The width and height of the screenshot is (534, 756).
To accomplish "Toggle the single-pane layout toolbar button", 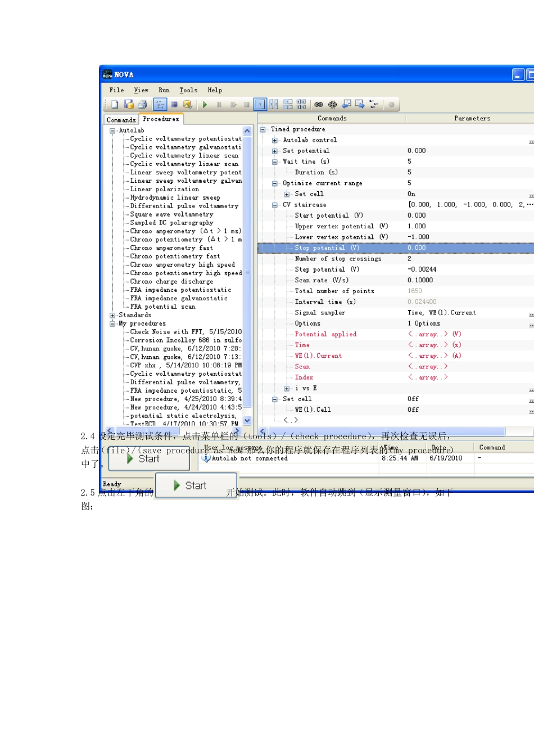I will tap(260, 105).
